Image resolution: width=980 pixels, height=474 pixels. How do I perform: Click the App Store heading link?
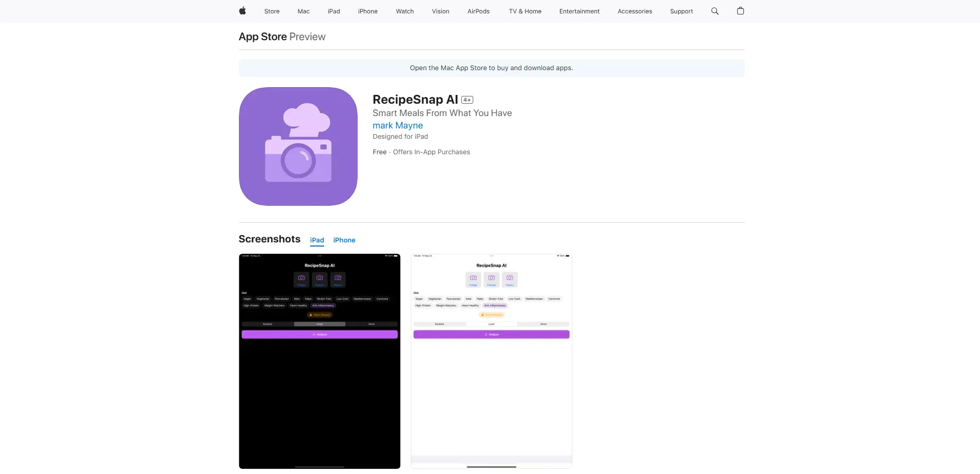[x=263, y=37]
